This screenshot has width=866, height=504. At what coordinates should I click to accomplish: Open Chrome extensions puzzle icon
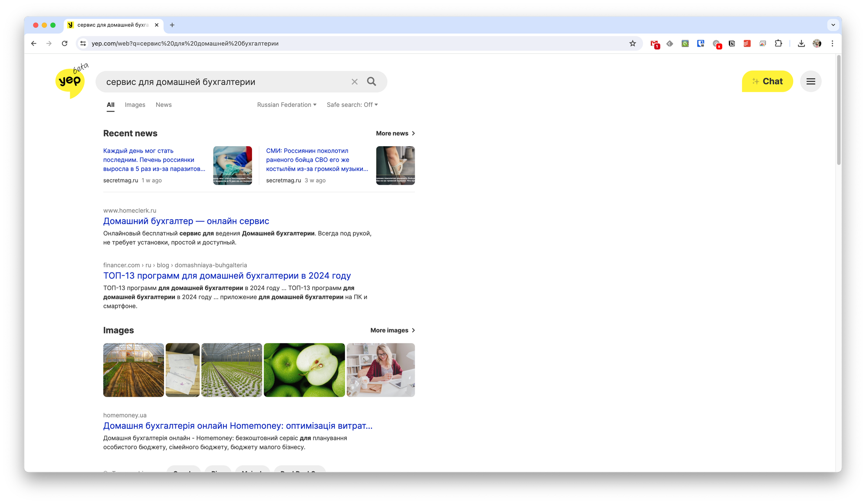pyautogui.click(x=778, y=43)
